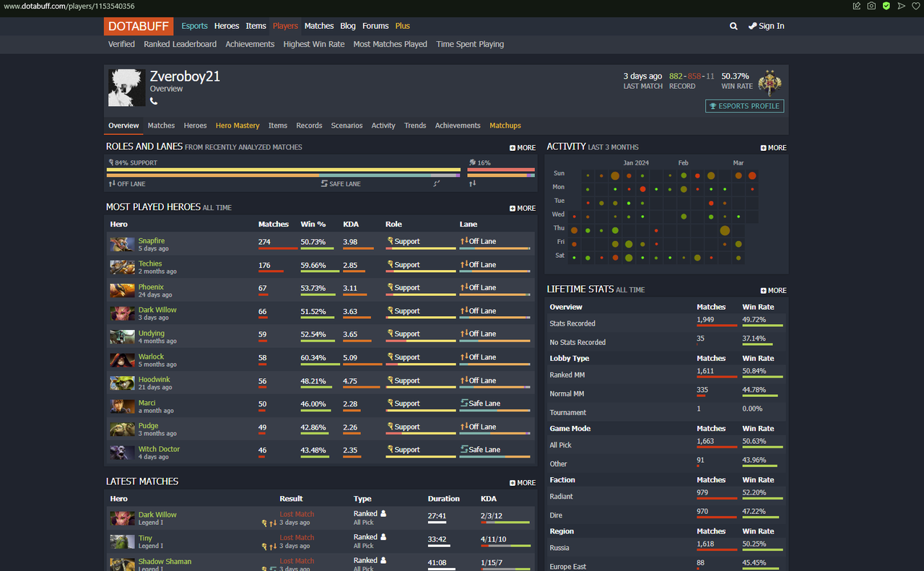
Task: Click the Undying hero portrait icon
Action: pos(122,337)
